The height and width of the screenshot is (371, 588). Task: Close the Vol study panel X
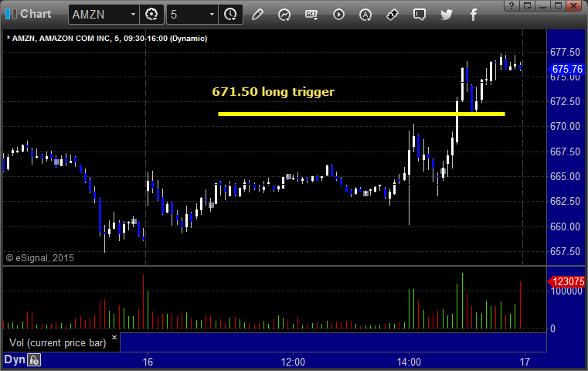point(114,337)
